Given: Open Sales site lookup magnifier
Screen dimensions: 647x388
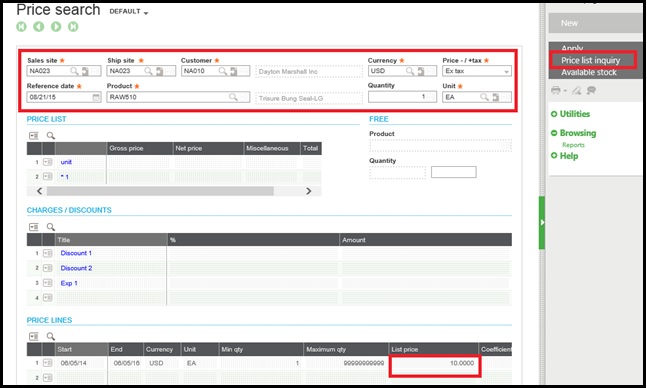Looking at the screenshot, I should click(74, 71).
